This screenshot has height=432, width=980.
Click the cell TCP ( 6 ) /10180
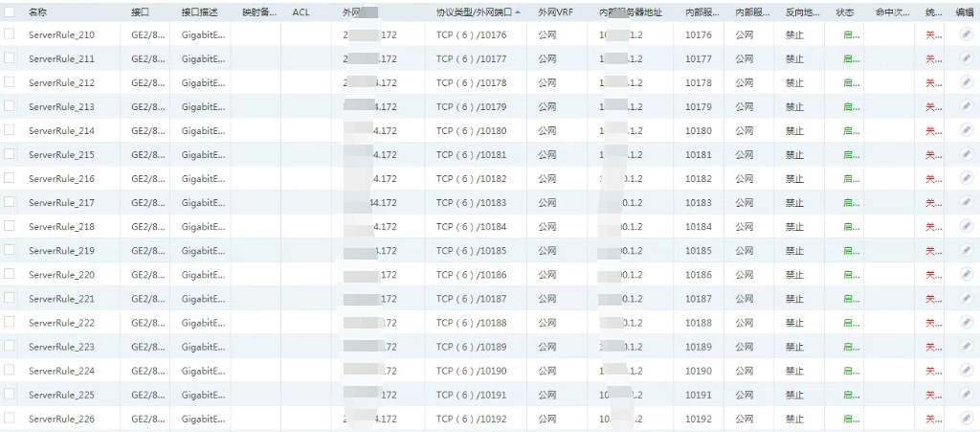tap(471, 130)
